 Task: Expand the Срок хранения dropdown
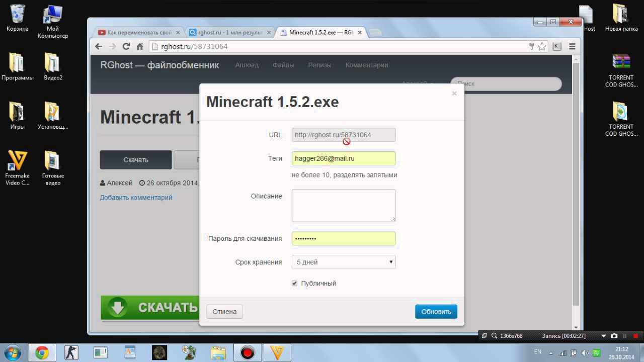coord(344,262)
